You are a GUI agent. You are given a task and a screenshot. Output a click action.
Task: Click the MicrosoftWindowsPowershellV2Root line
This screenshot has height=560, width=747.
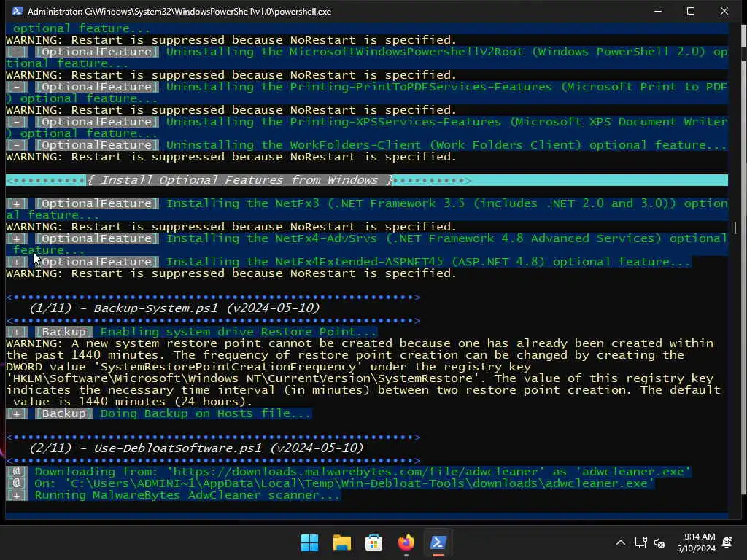367,58
